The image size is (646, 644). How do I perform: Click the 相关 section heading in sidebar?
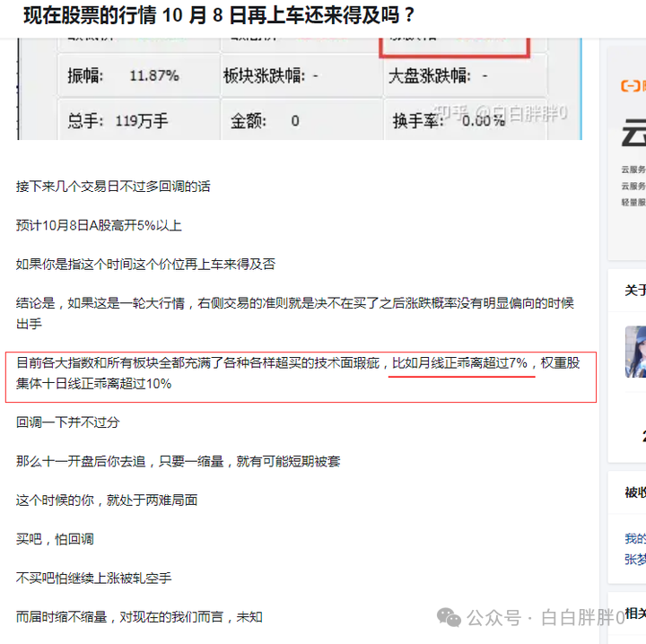(x=635, y=613)
